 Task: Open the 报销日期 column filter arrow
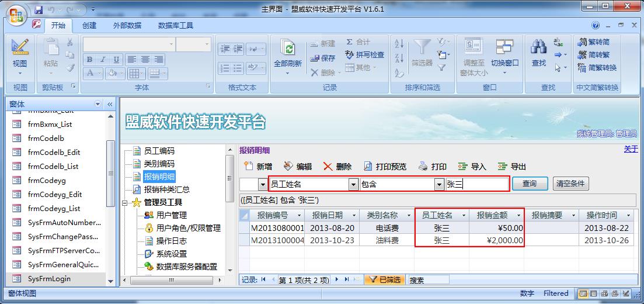pos(354,215)
